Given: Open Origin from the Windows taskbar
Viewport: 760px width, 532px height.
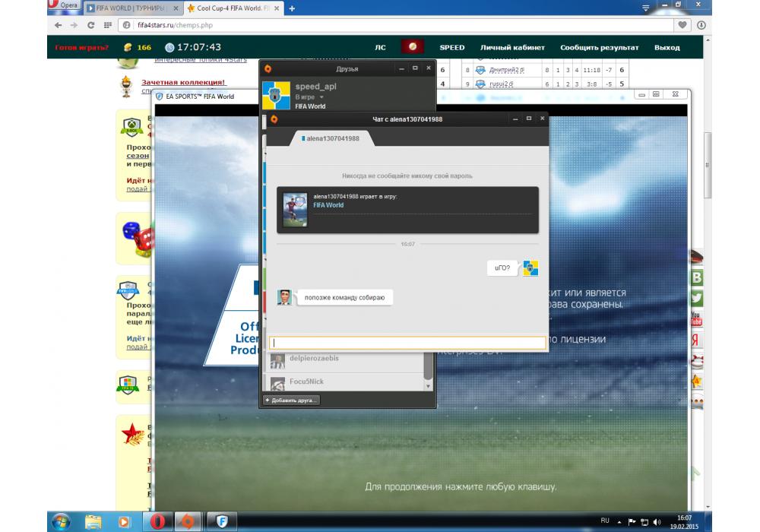Looking at the screenshot, I should [x=187, y=521].
